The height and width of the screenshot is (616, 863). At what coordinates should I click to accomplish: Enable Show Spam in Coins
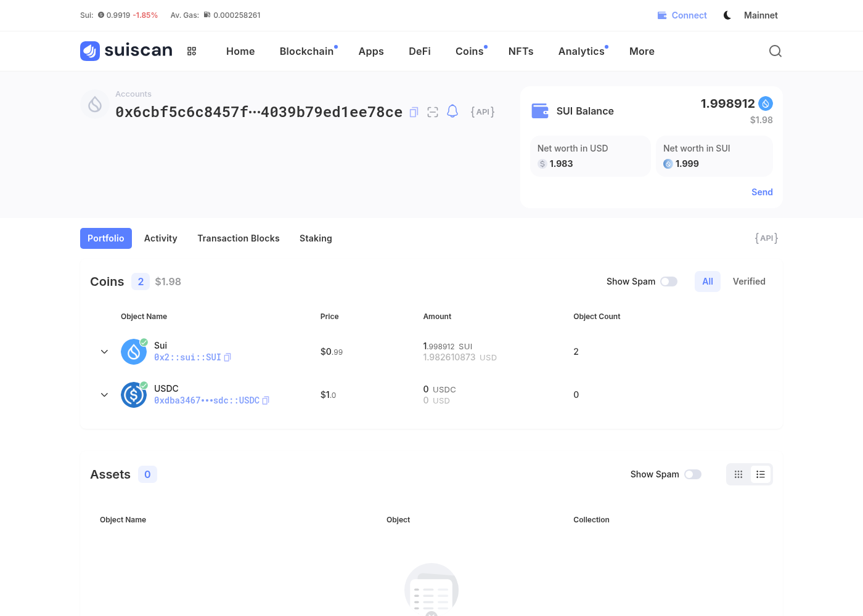[669, 282]
